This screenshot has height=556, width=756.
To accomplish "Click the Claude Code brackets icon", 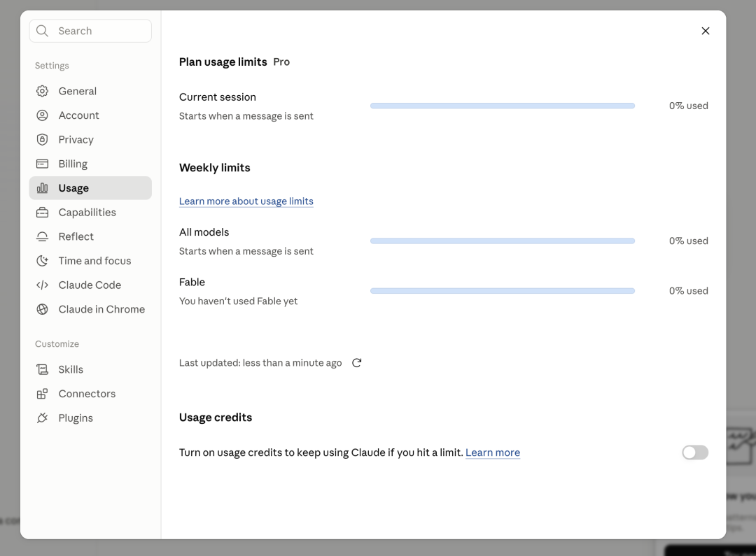I will pyautogui.click(x=43, y=285).
